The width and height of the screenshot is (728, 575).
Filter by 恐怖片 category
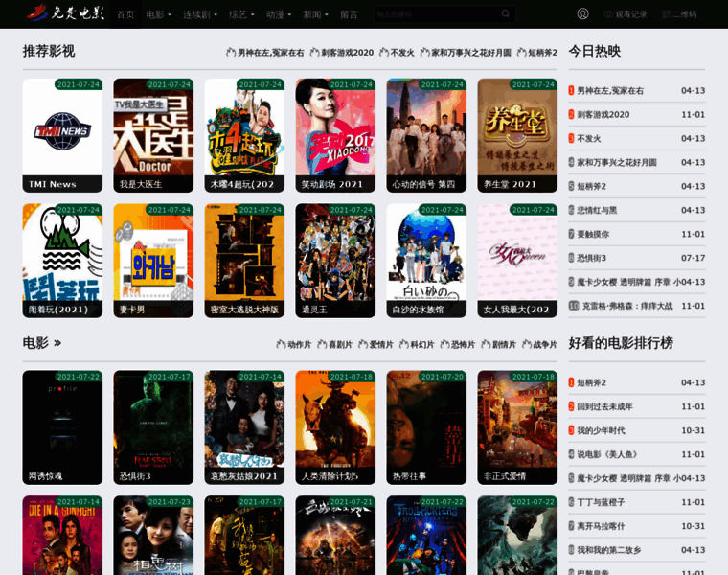pos(457,345)
